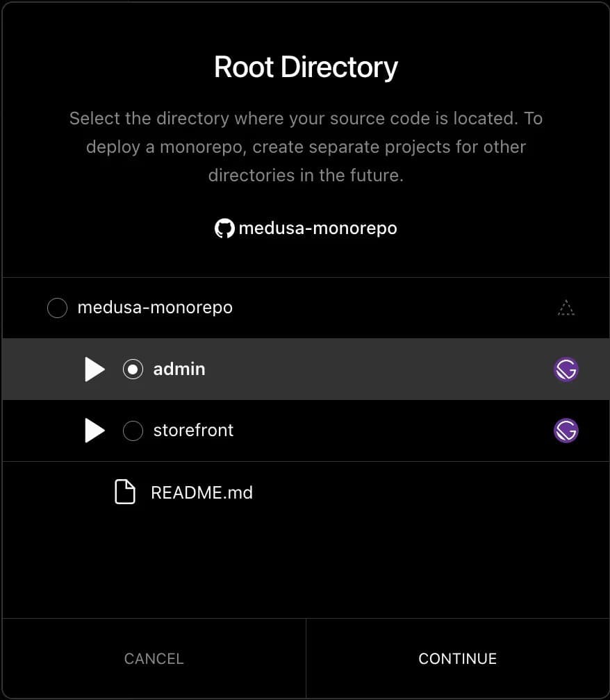Select the storefront radio button
610x700 pixels.
133,431
